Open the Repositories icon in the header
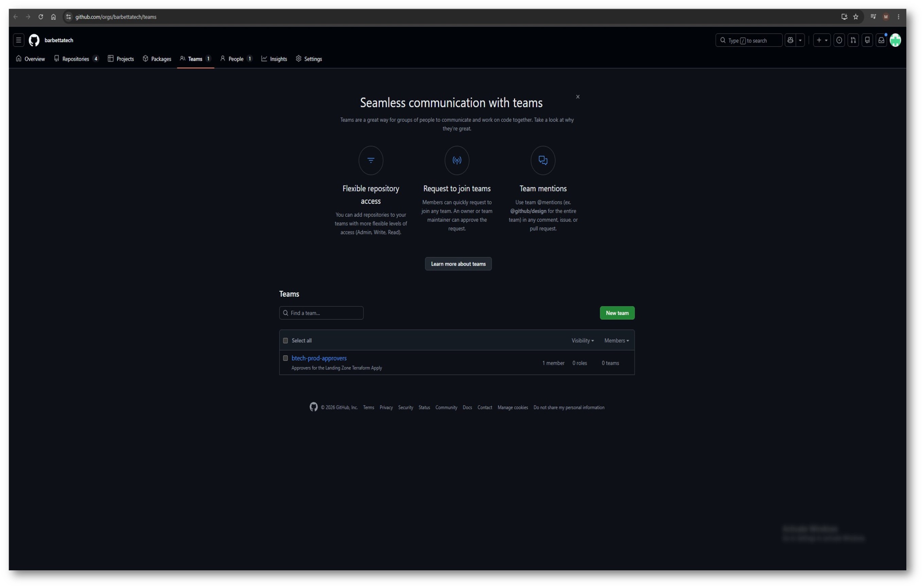This screenshot has height=588, width=924. (x=867, y=40)
